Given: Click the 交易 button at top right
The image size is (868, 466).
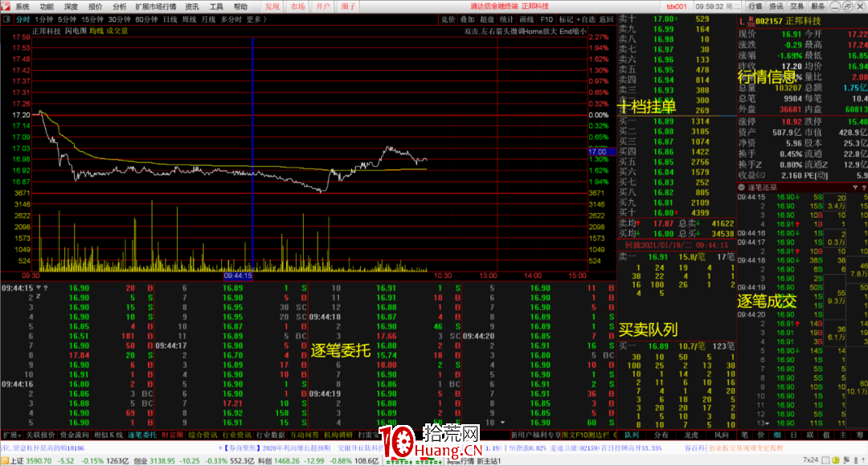Looking at the screenshot, I should click(x=796, y=6).
